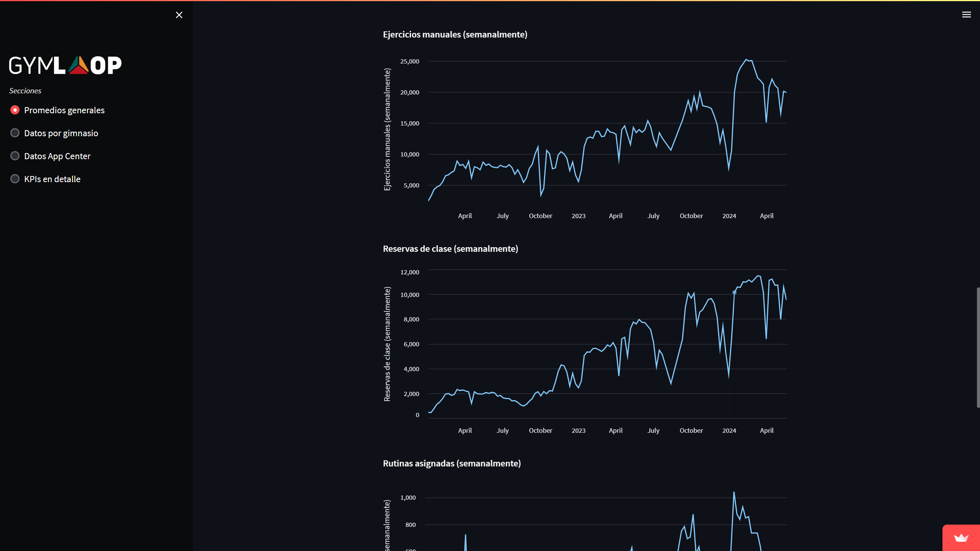Click 800 axis label on Rutinas chart
Image resolution: width=980 pixels, height=551 pixels.
[411, 525]
